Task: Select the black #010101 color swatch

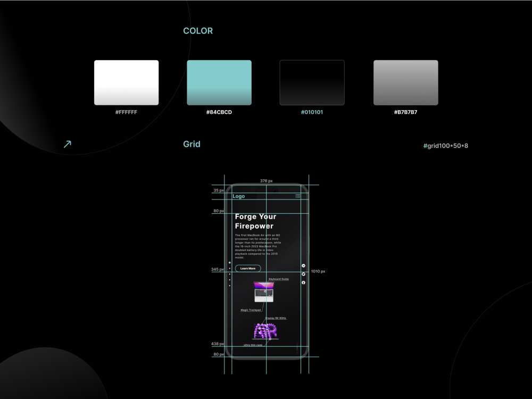Action: click(312, 82)
